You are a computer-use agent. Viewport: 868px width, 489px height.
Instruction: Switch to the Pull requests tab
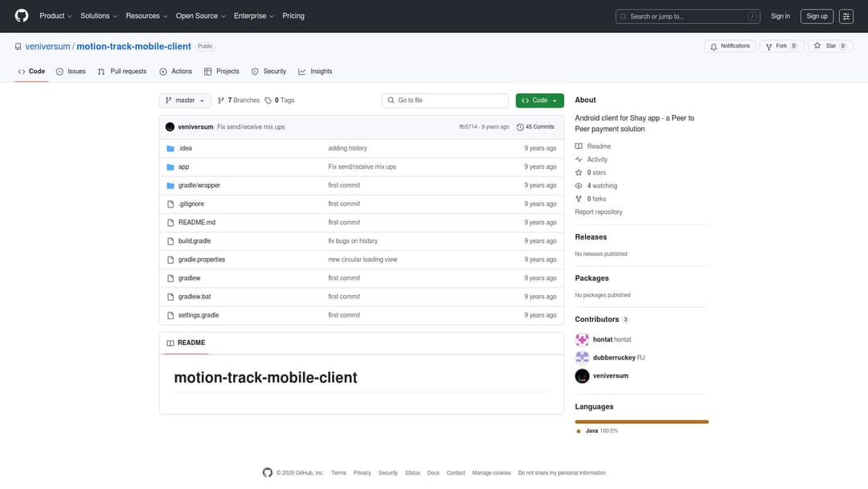click(122, 72)
